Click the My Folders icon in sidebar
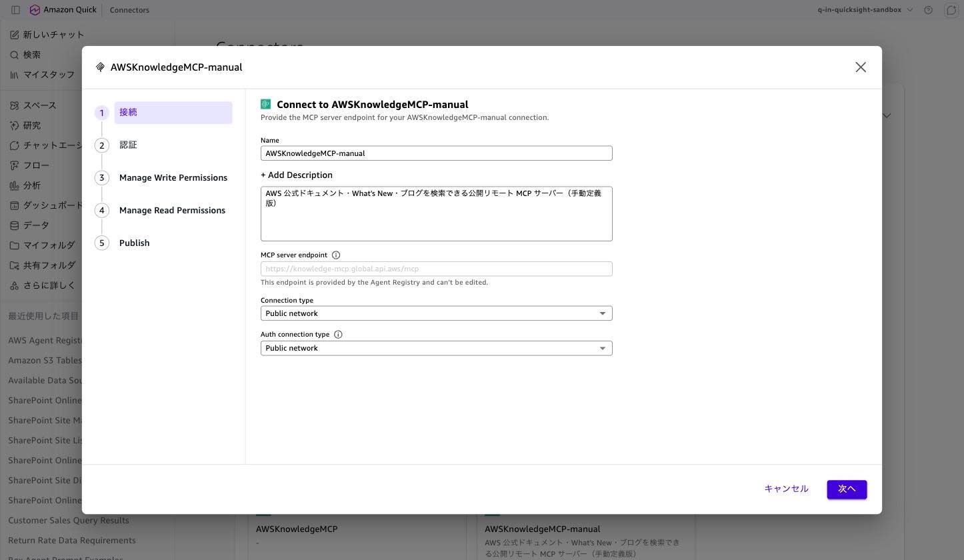Screen dimensions: 964x560 pyautogui.click(x=15, y=245)
